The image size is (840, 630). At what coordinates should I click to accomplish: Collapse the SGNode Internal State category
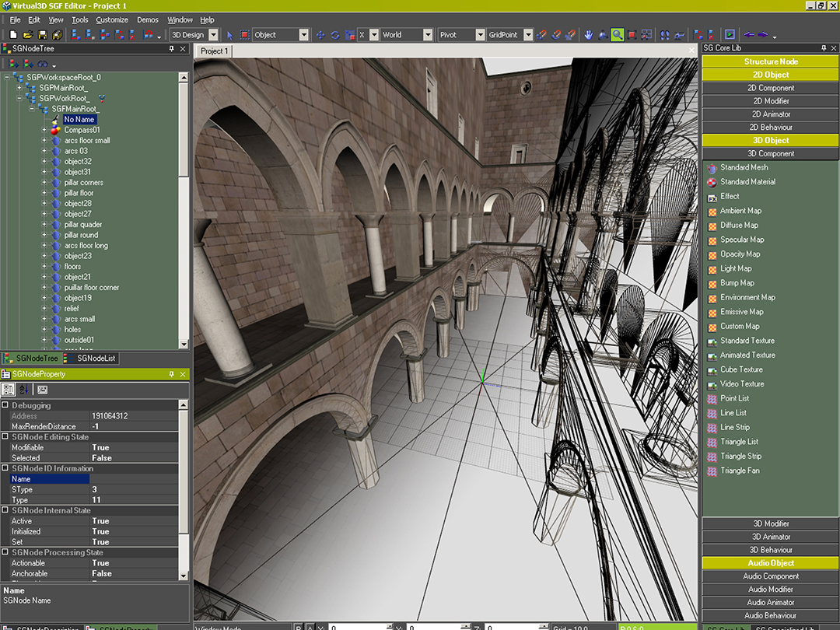[x=5, y=510]
